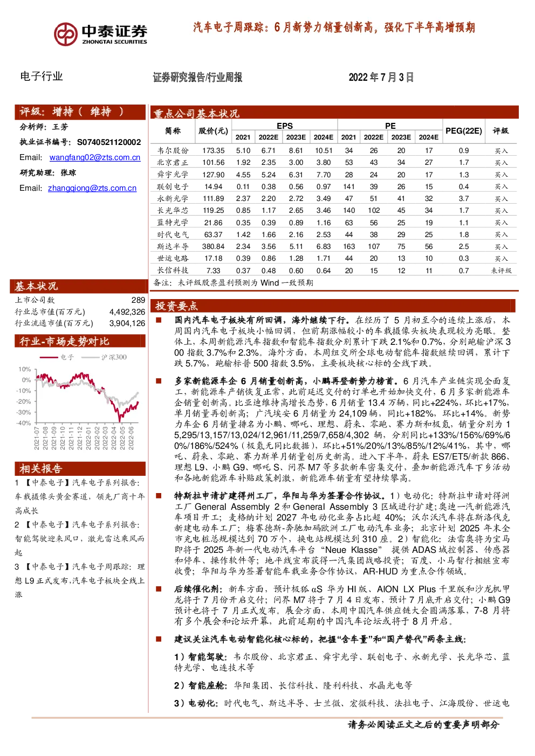
Task: Click the 斯达半导 company cell
Action: (x=173, y=247)
